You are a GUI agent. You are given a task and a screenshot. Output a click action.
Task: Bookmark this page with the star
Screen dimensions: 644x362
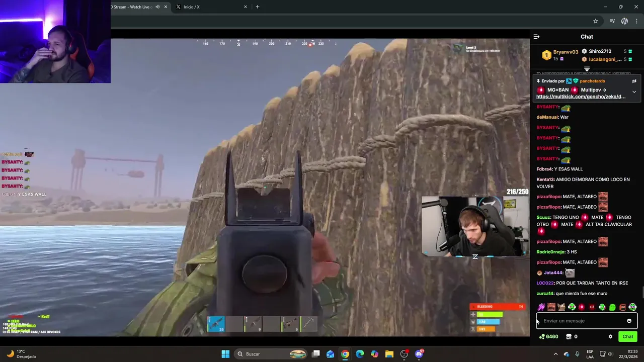click(596, 21)
